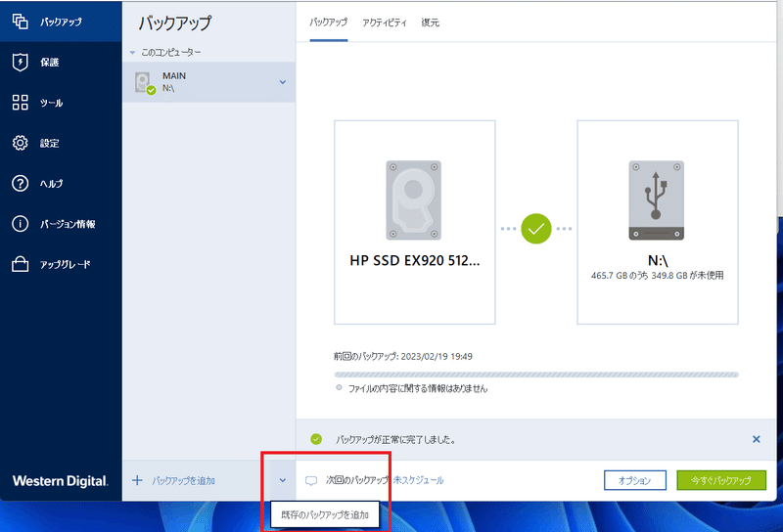Click the striped backup progress bar
This screenshot has height=532, width=783.
pyautogui.click(x=536, y=375)
